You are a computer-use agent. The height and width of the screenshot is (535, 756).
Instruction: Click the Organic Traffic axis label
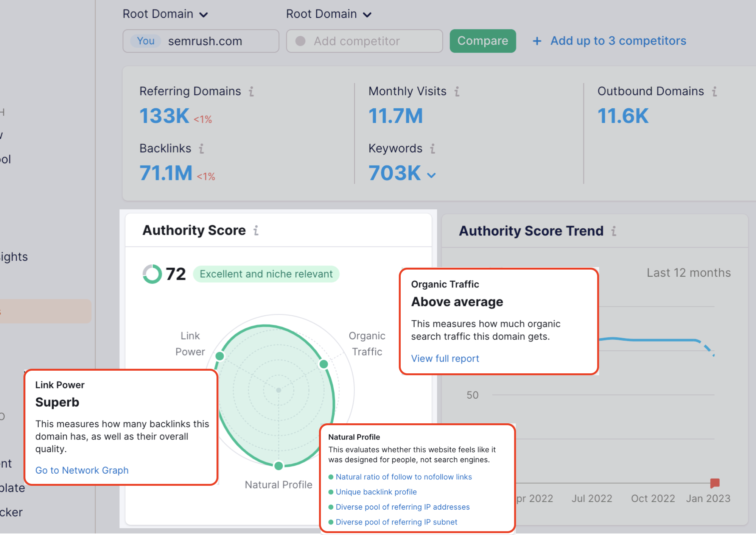point(367,344)
